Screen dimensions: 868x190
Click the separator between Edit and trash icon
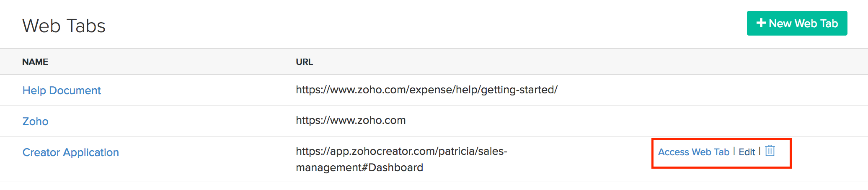coord(759,151)
